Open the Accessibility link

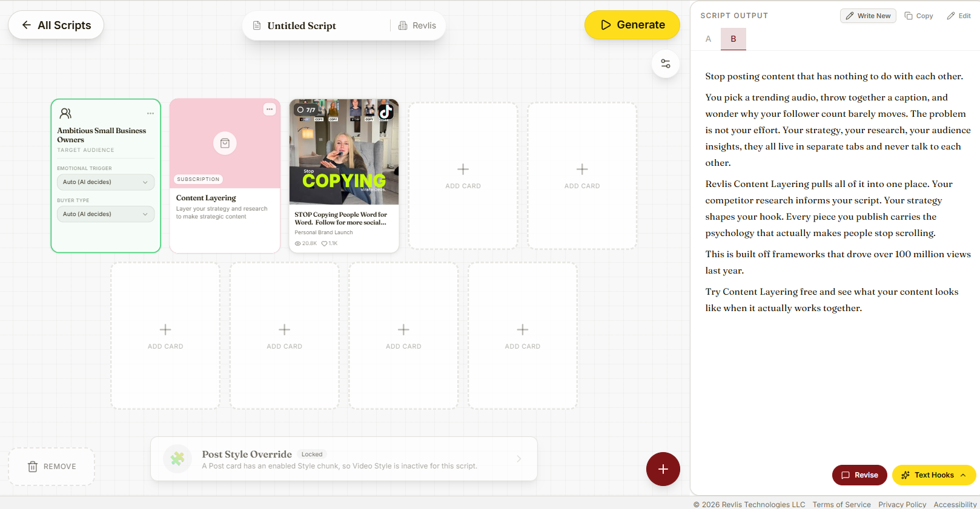pos(955,504)
